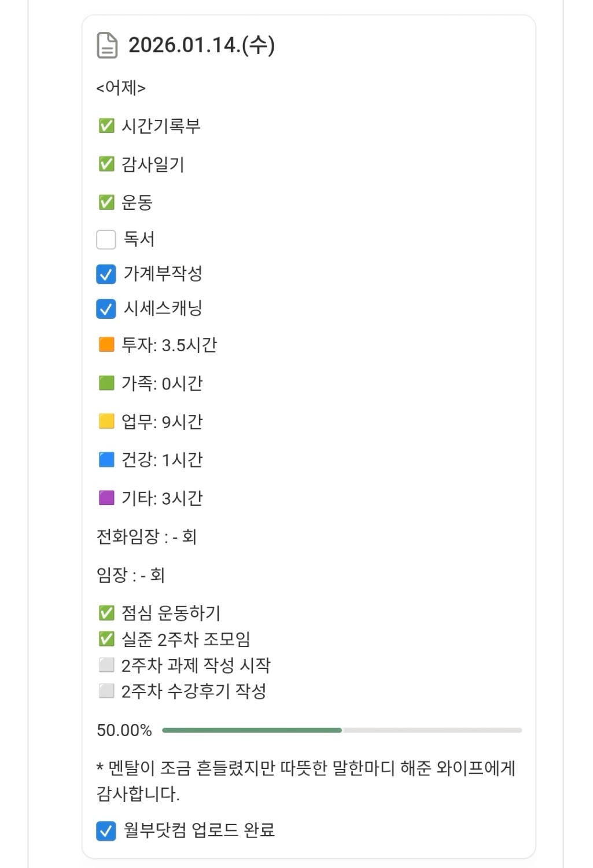
Task: Click the green check emoji beside 실준 2주차 조모임
Action: (106, 639)
